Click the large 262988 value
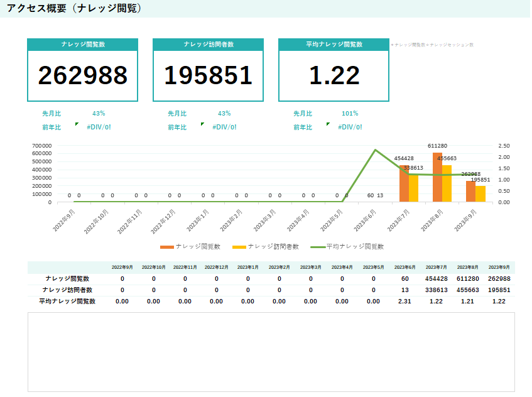The height and width of the screenshot is (397, 532). 82,75
